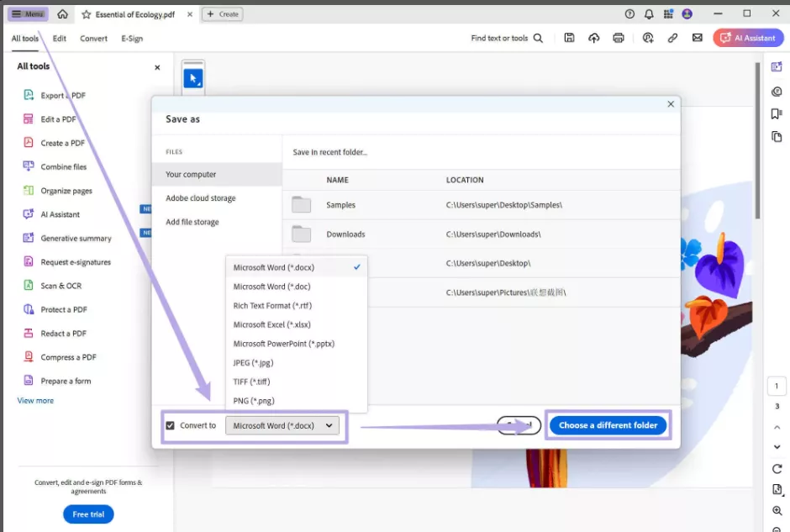Select the Scan & OCR tool
The width and height of the screenshot is (790, 532).
tap(61, 286)
